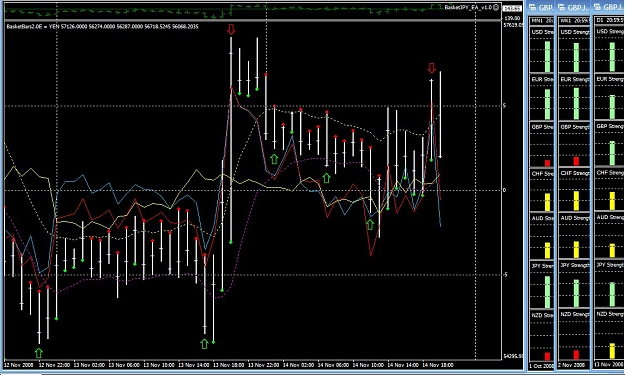Image resolution: width=625 pixels, height=375 pixels.
Task: Click the BasketJPY_EA_v1.0 expert advisor label
Action: click(468, 7)
